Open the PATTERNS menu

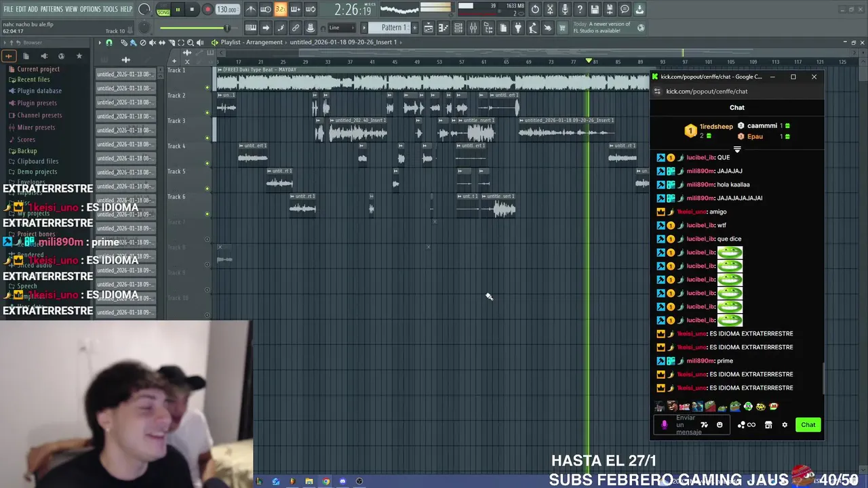point(52,9)
